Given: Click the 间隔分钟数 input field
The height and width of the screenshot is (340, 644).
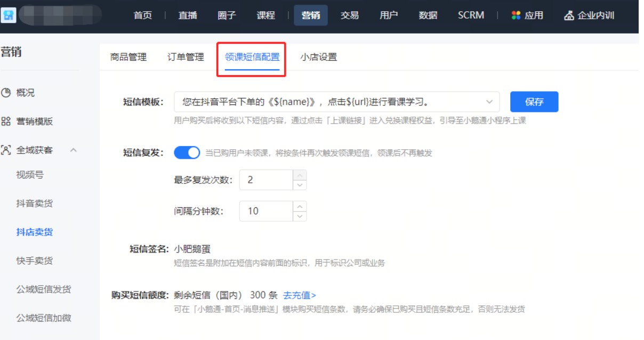Looking at the screenshot, I should [x=267, y=211].
